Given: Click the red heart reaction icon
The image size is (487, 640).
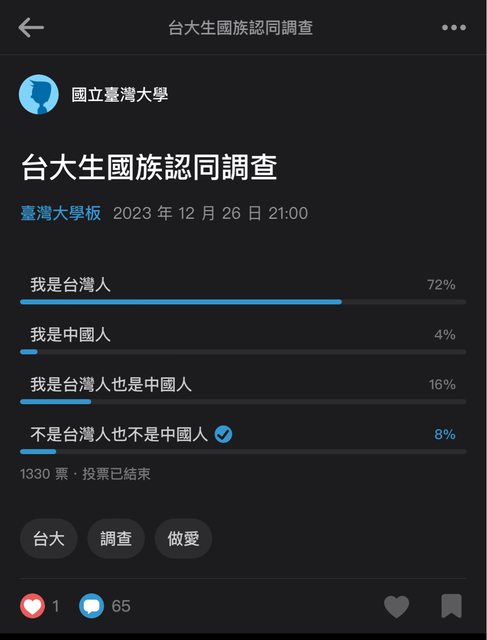Looking at the screenshot, I should pyautogui.click(x=32, y=606).
